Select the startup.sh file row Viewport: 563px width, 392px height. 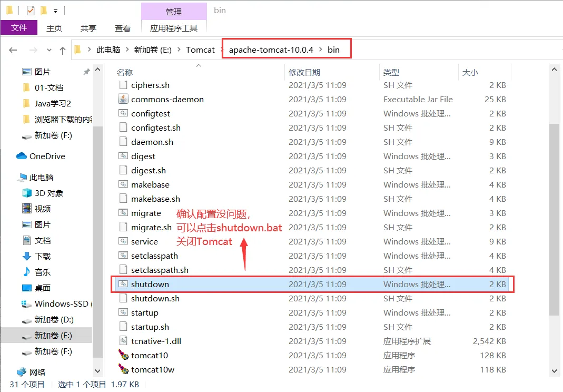(312, 327)
